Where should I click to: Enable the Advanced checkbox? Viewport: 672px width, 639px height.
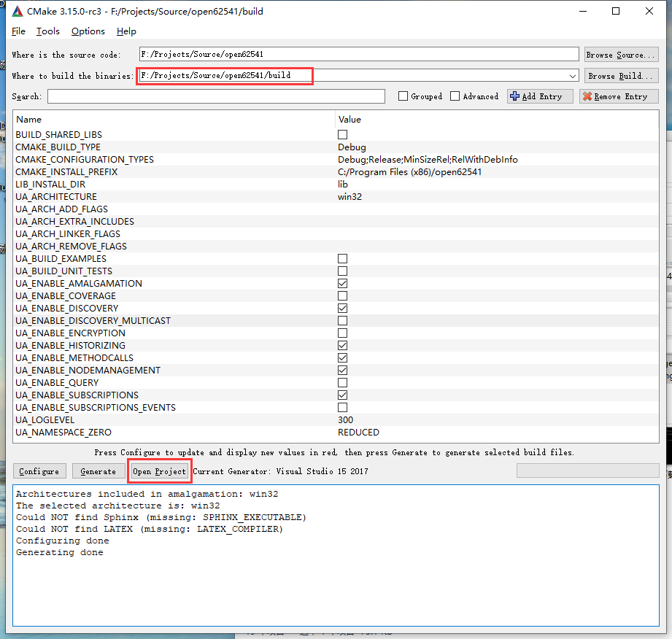(x=455, y=96)
